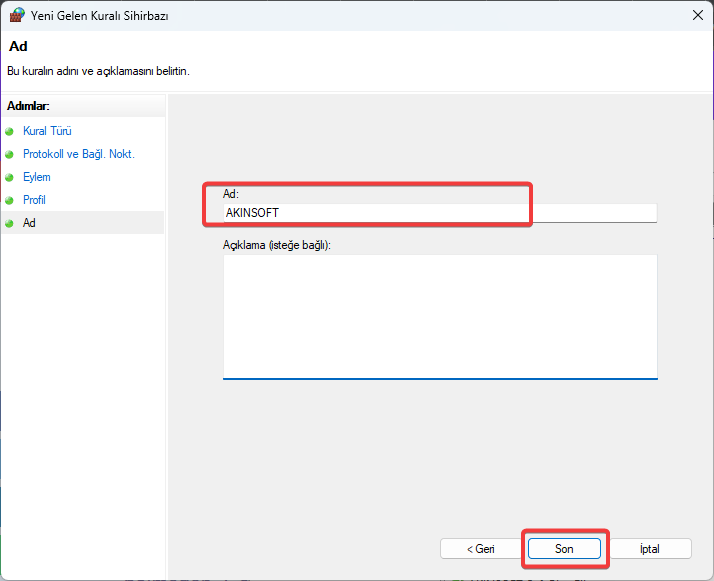Go to Protokoll ve Bağl. Nokt. step

point(79,154)
